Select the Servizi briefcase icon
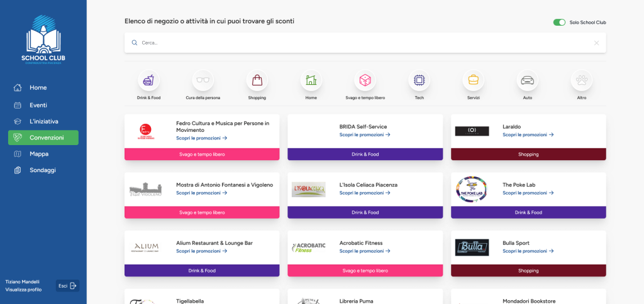The height and width of the screenshot is (304, 644). click(473, 80)
